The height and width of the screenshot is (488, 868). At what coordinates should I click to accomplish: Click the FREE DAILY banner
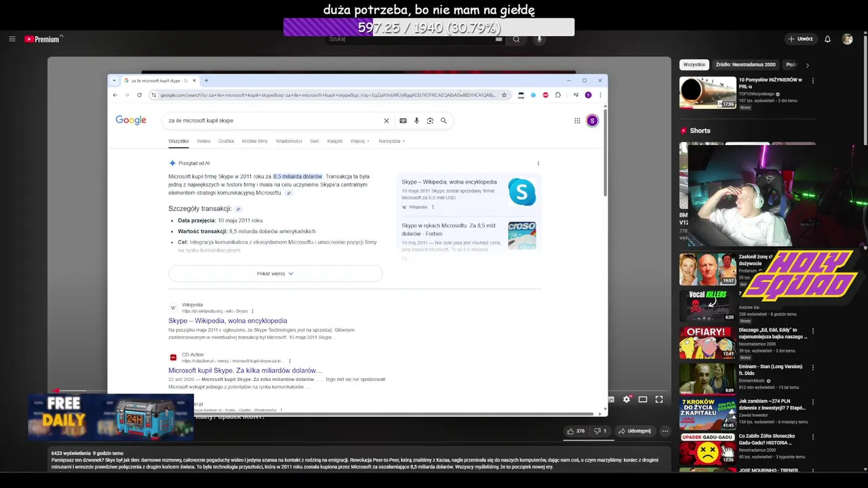coord(111,416)
